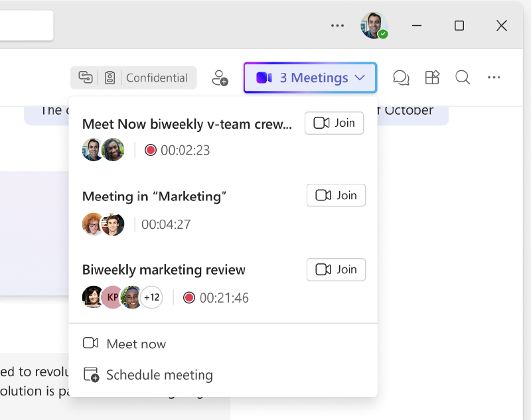The image size is (531, 420).
Task: Click your profile picture in the title bar
Action: [374, 25]
